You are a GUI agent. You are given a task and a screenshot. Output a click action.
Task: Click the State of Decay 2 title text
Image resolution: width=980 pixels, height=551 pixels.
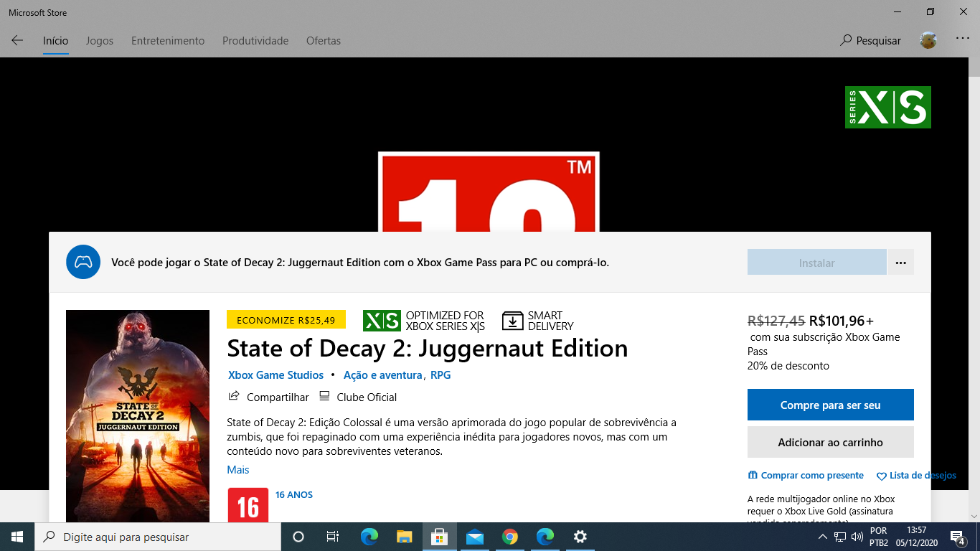(428, 349)
